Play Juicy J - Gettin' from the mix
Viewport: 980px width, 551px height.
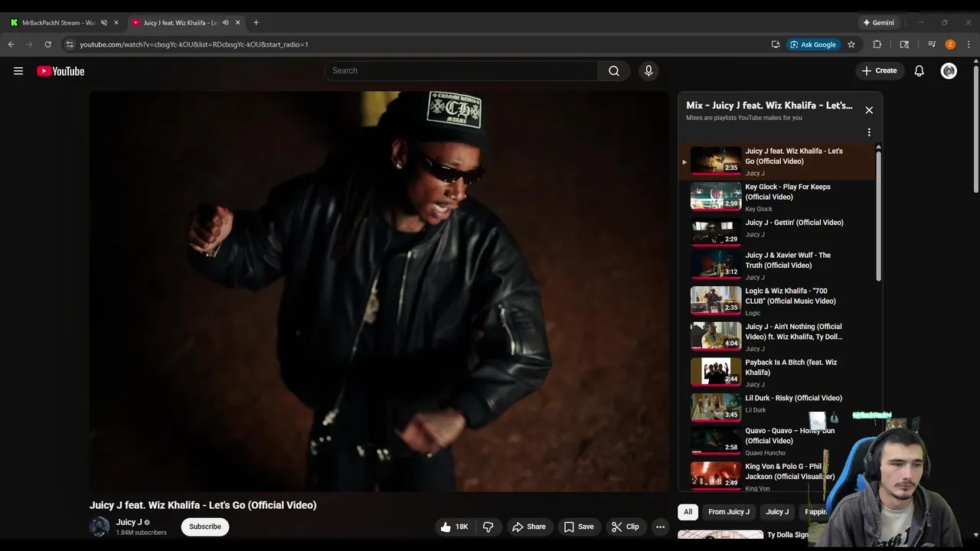point(776,230)
